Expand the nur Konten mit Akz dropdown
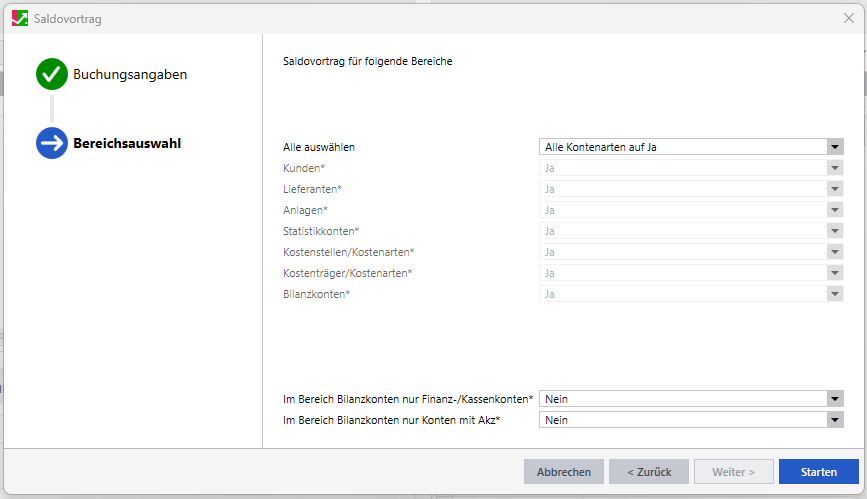Viewport: 867px width, 499px height. tap(835, 420)
